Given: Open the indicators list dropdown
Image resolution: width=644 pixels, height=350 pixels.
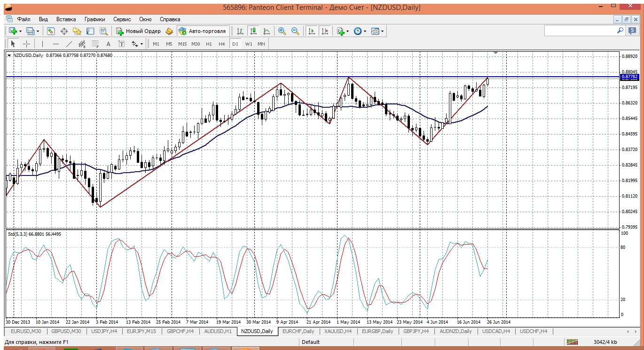Looking at the screenshot, I should [347, 32].
